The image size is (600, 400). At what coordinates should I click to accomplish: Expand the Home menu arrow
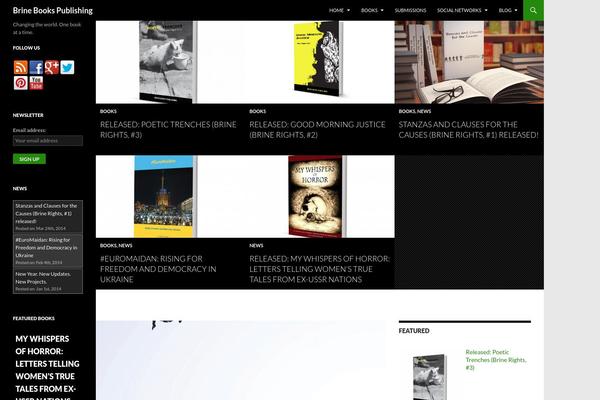(x=348, y=10)
